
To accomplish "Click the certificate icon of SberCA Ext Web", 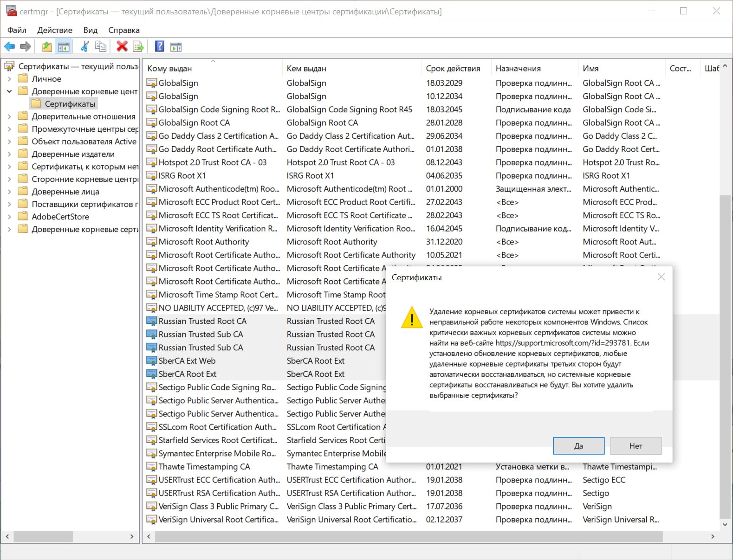I will tap(151, 360).
